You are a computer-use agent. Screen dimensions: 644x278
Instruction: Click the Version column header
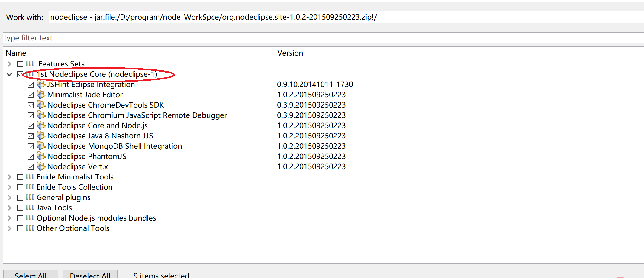(348, 53)
